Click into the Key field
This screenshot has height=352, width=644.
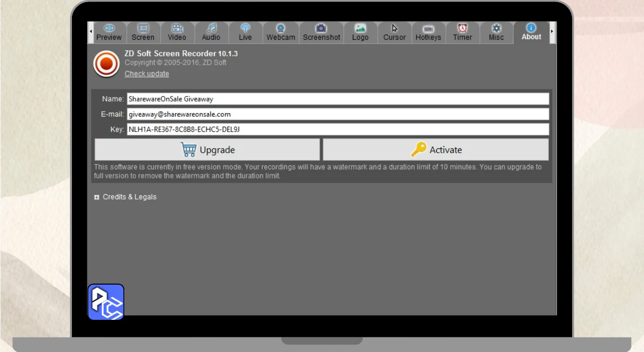click(x=338, y=129)
